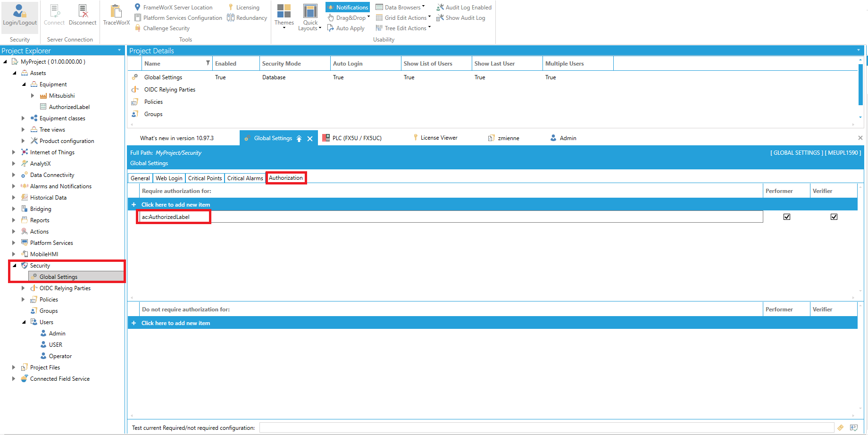Viewport: 868px width, 435px height.
Task: Expand the Policies tree node
Action: point(23,300)
